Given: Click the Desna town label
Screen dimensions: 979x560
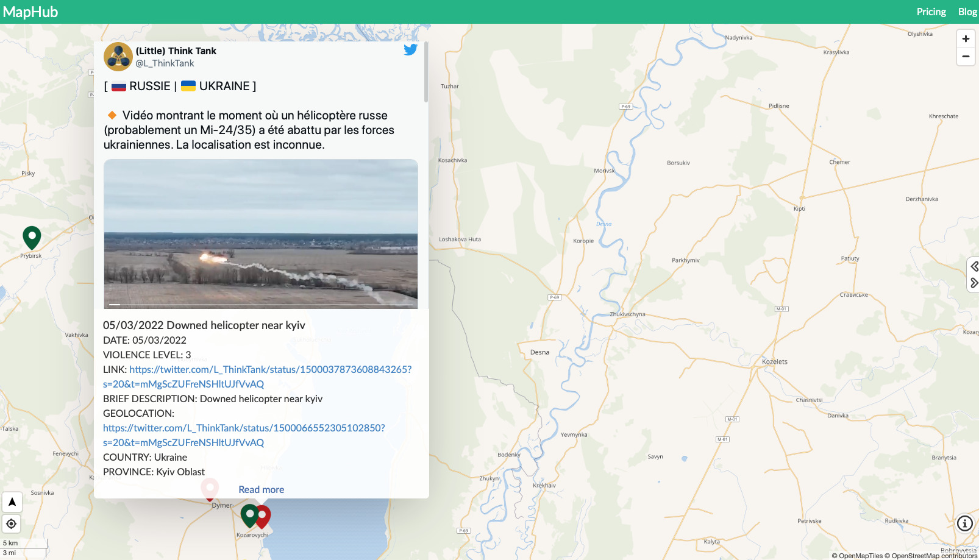Looking at the screenshot, I should pyautogui.click(x=539, y=352).
